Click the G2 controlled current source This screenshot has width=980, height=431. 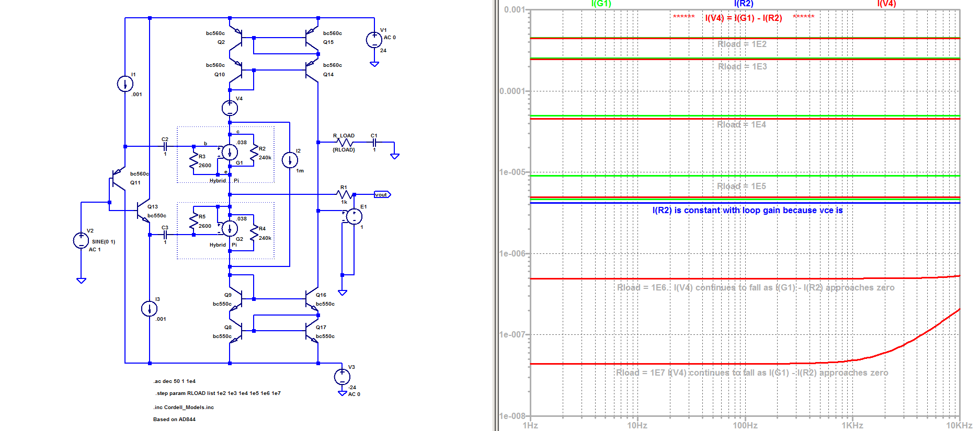pyautogui.click(x=230, y=228)
